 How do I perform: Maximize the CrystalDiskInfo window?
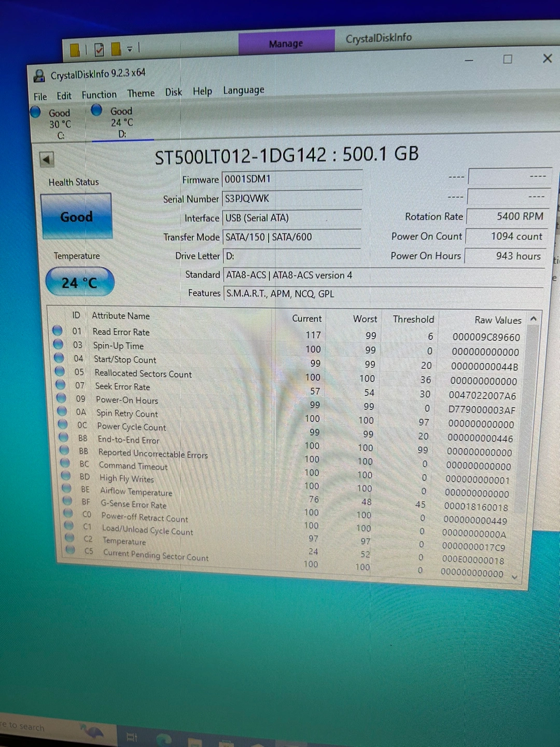[508, 59]
